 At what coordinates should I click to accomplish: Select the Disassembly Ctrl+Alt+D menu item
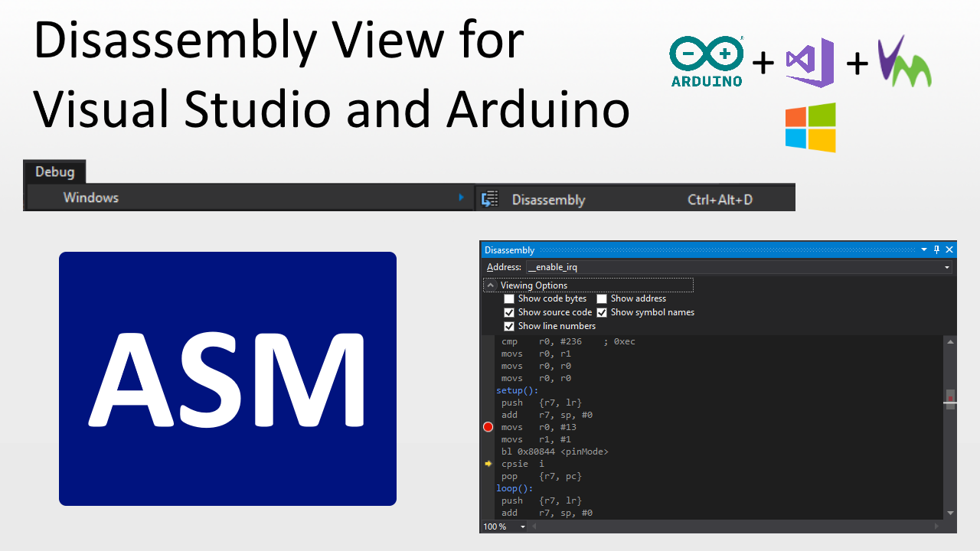point(547,199)
